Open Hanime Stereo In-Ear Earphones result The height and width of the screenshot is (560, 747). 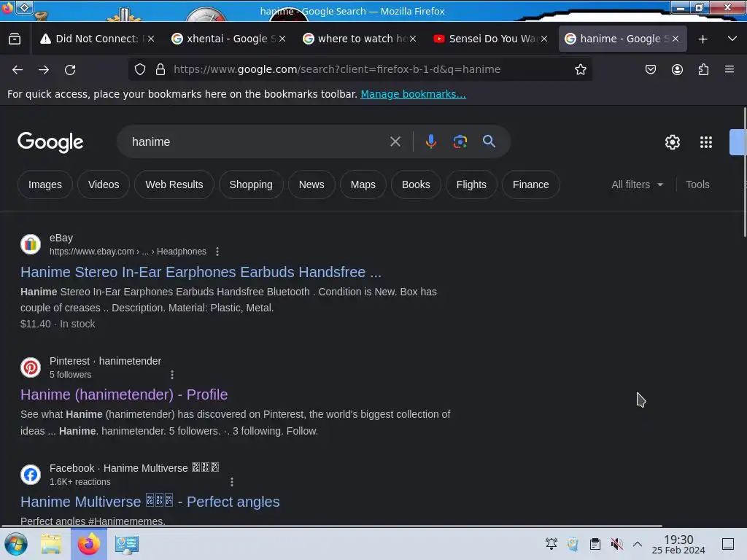pyautogui.click(x=201, y=272)
